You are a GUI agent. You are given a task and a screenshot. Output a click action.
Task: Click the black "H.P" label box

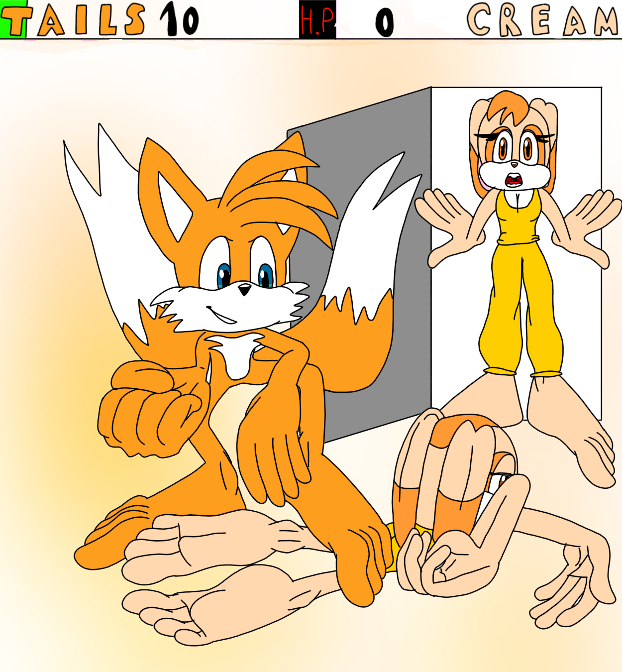[x=317, y=20]
